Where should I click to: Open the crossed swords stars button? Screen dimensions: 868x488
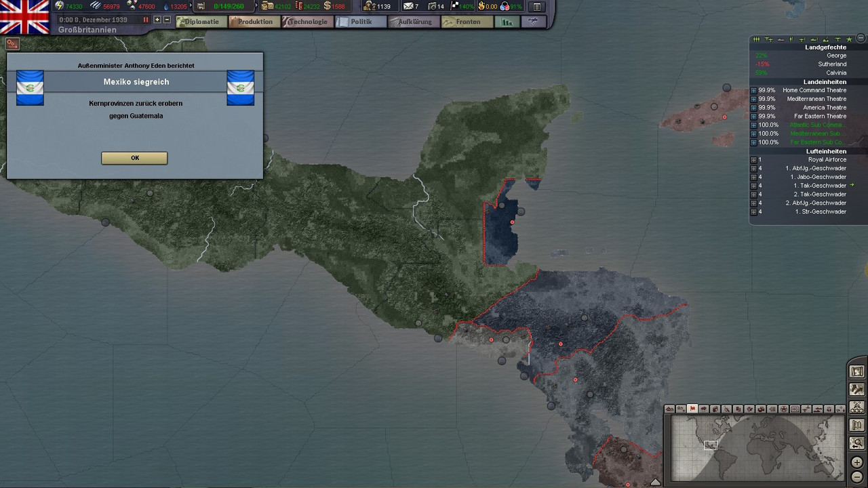857,407
